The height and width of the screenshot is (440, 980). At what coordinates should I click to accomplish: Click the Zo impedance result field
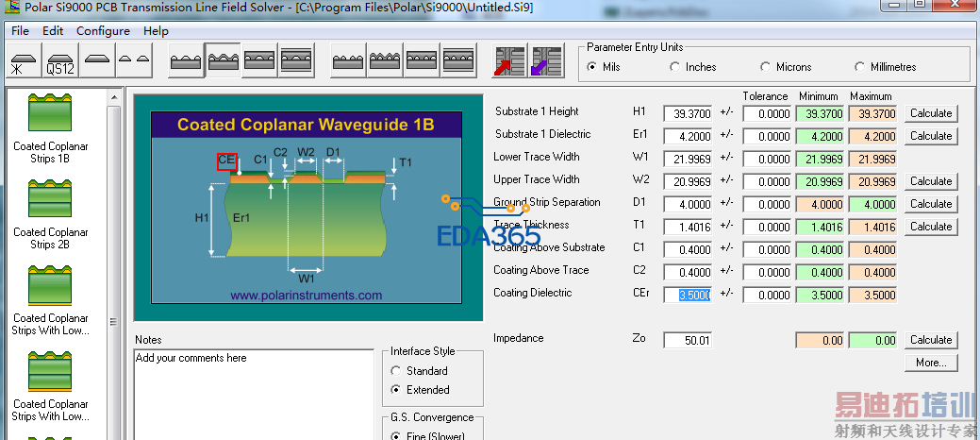pyautogui.click(x=688, y=341)
